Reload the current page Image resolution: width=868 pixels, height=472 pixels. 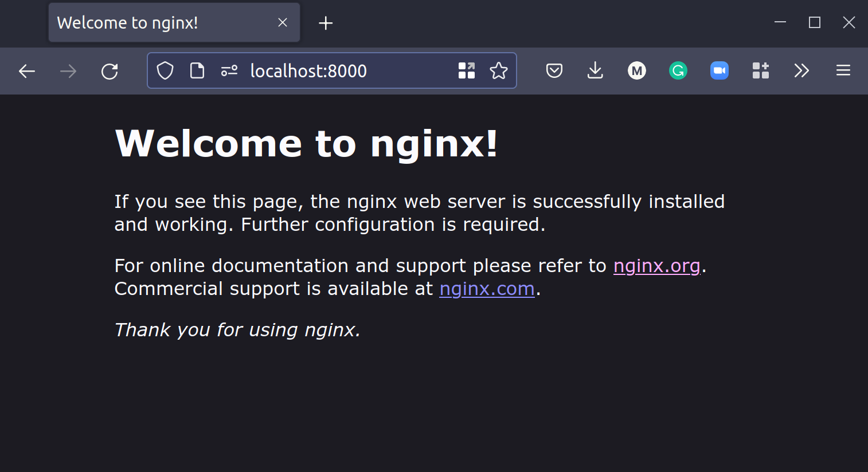click(110, 71)
